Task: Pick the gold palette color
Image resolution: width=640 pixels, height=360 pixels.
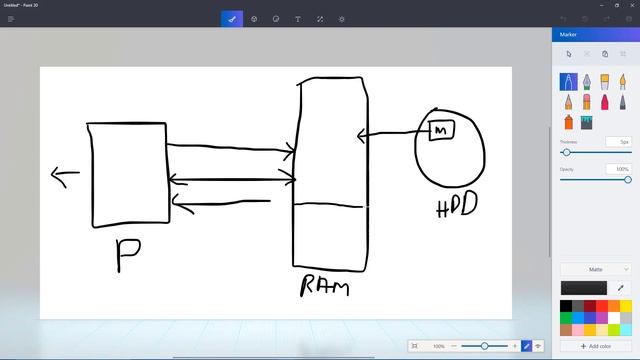Action: click(x=590, y=330)
